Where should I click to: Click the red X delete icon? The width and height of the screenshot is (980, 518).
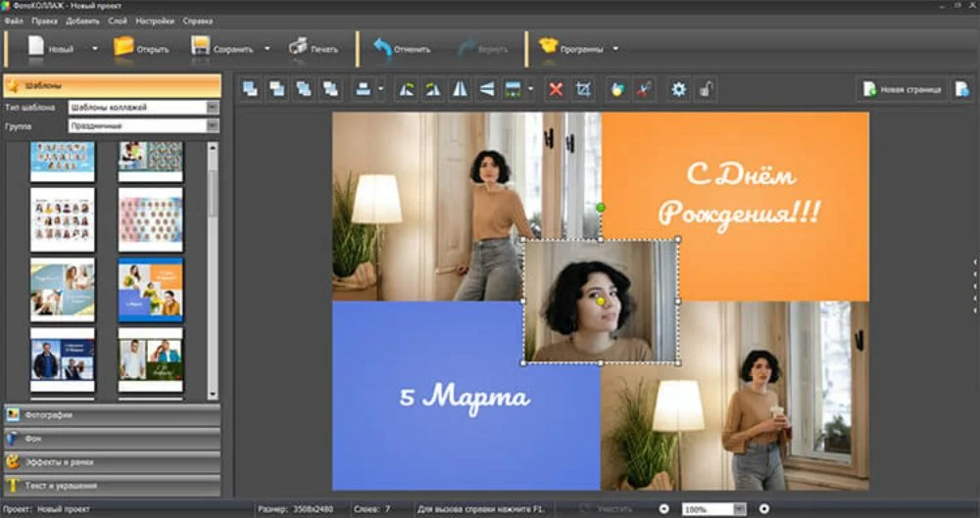(x=556, y=90)
